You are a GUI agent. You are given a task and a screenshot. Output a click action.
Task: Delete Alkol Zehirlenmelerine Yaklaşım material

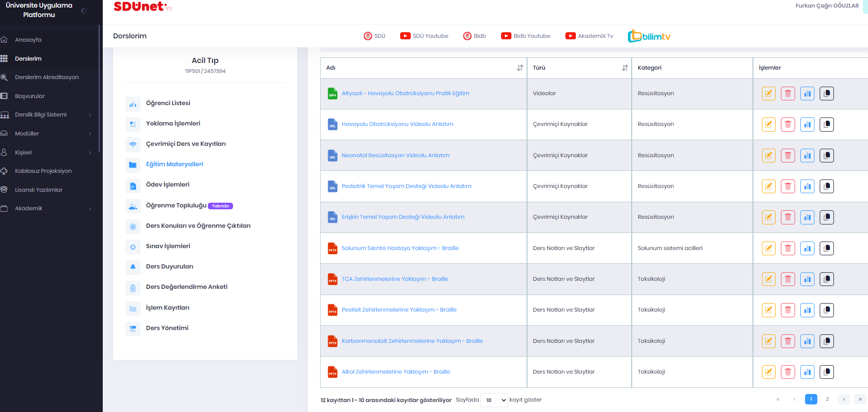[x=788, y=372]
